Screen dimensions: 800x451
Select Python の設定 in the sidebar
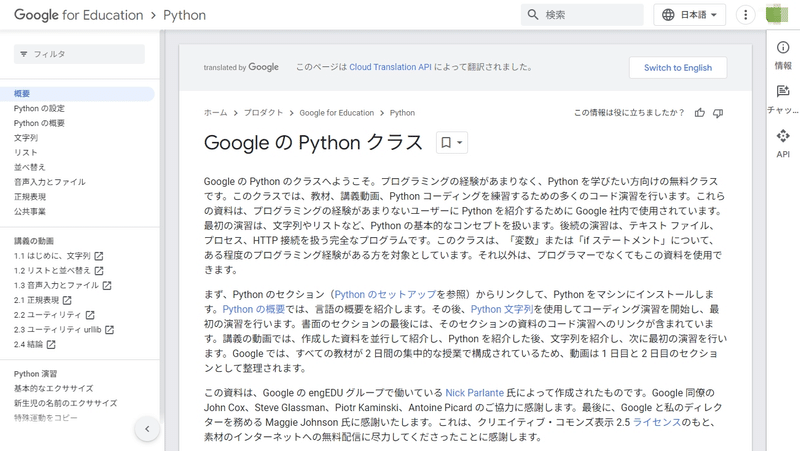click(x=39, y=108)
